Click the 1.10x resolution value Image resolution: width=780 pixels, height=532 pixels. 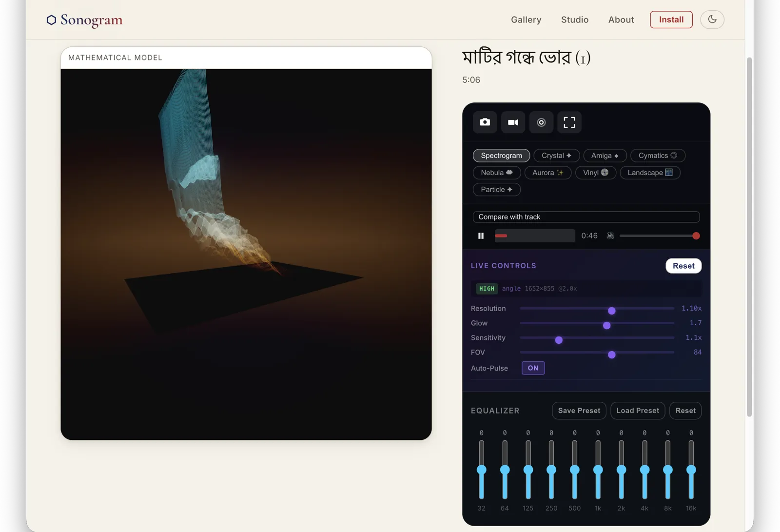coord(691,308)
